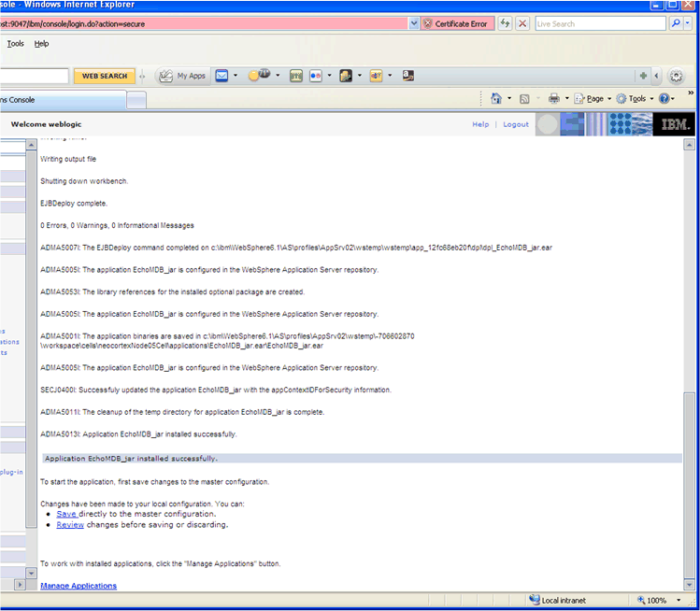This screenshot has height=611, width=700.
Task: Click 'Application EchoMDB_jar installed successfully.' highlighted banner
Action: 362,459
